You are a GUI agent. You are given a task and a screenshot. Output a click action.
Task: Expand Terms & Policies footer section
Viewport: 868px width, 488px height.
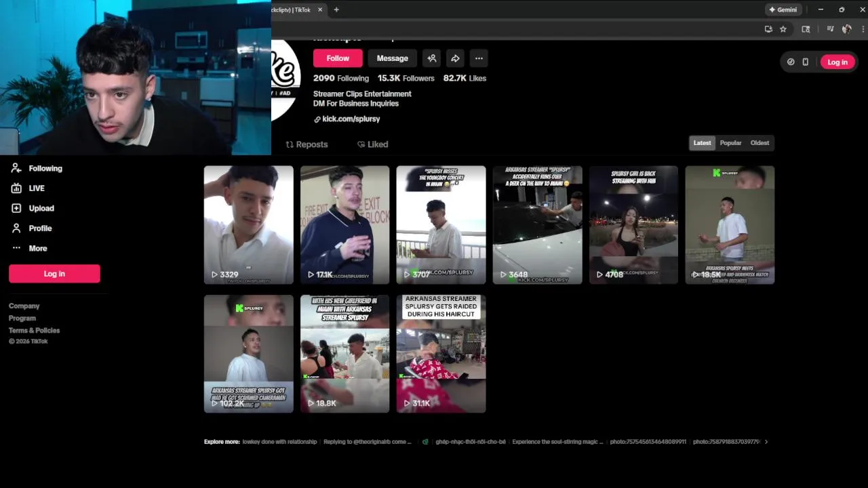click(34, 330)
